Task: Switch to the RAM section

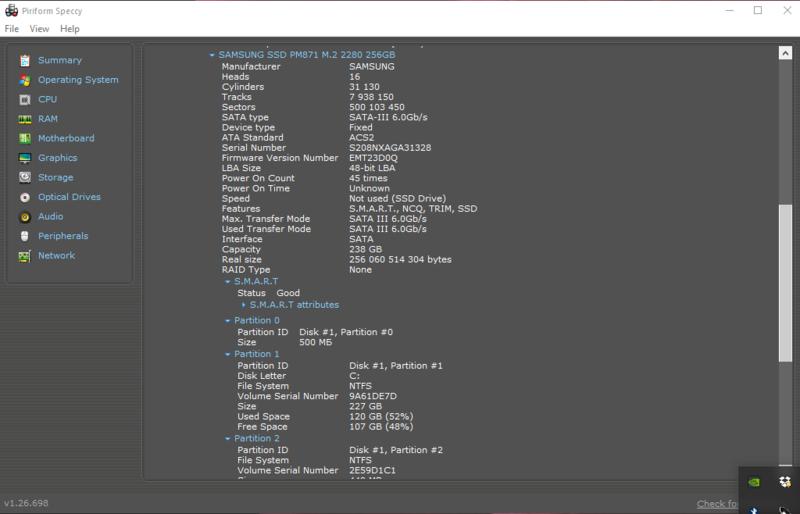Action: pyautogui.click(x=48, y=119)
